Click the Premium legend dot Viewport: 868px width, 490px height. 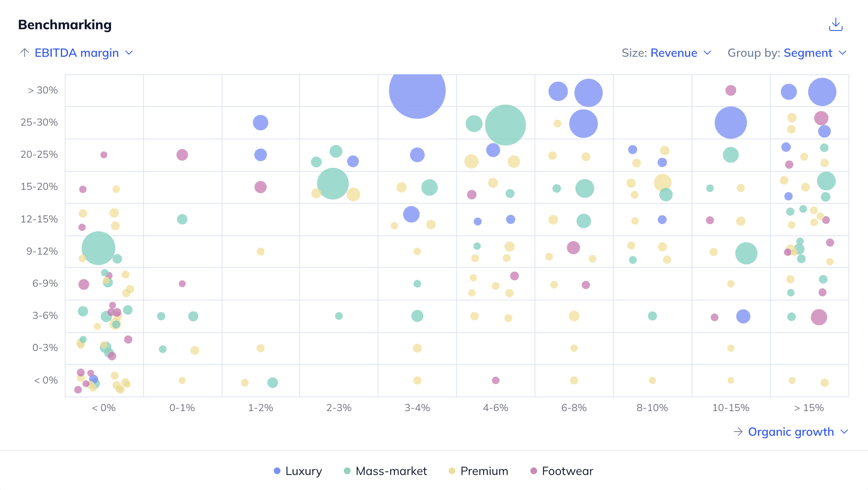pos(452,471)
